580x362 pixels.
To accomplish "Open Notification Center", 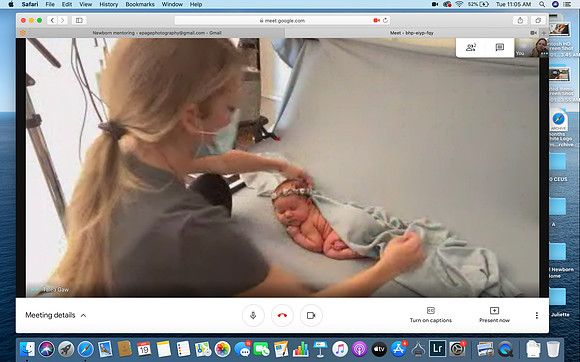I will [x=567, y=4].
